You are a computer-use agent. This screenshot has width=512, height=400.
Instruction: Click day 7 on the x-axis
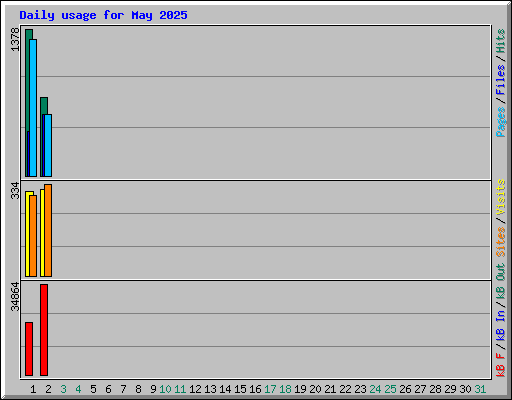123,389
